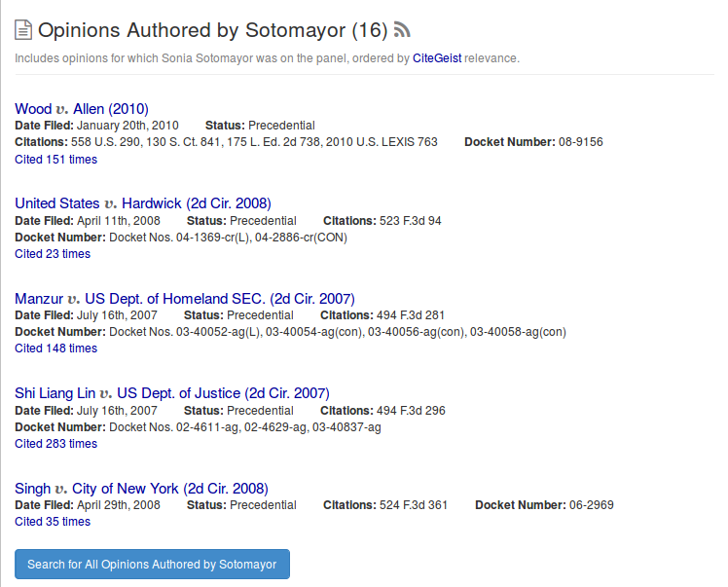Click the 524 F.3d 361 citation text
Image resolution: width=728 pixels, height=587 pixels.
coord(413,505)
